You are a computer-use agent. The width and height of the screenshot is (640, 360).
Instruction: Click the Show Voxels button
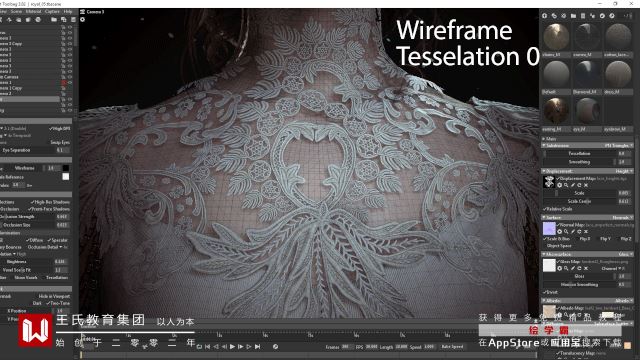(26, 278)
